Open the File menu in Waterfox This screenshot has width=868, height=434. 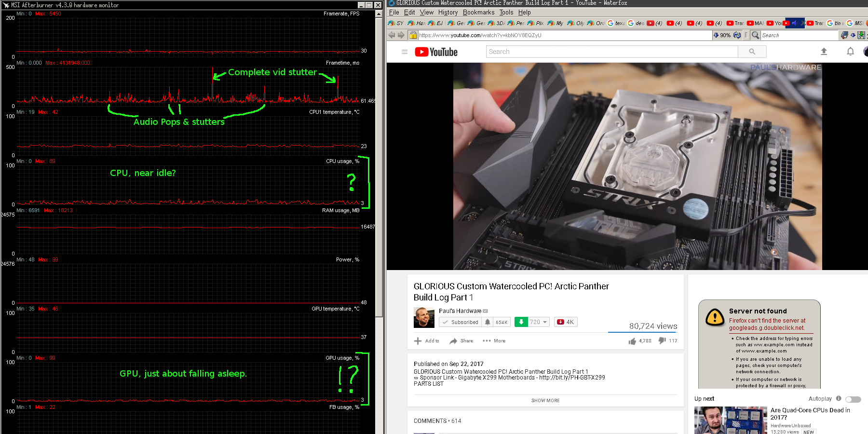[x=394, y=13]
